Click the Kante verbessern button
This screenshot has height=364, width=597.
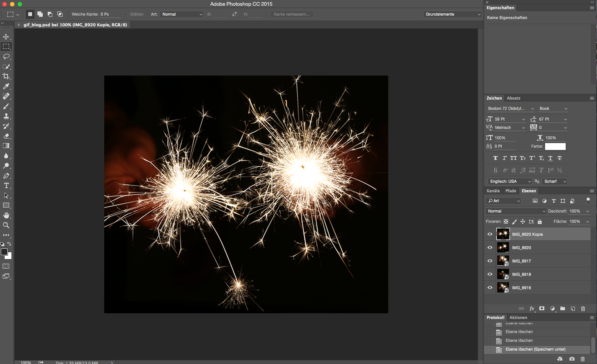pos(292,14)
